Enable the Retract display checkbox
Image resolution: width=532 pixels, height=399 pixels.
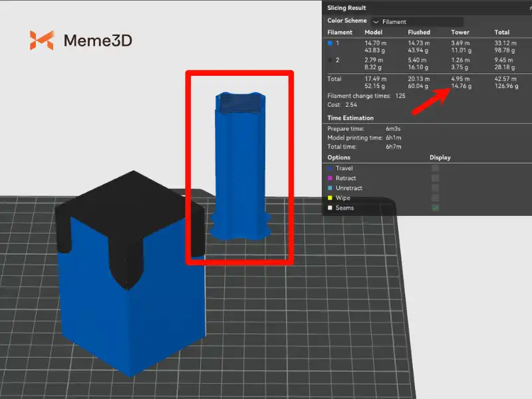435,178
